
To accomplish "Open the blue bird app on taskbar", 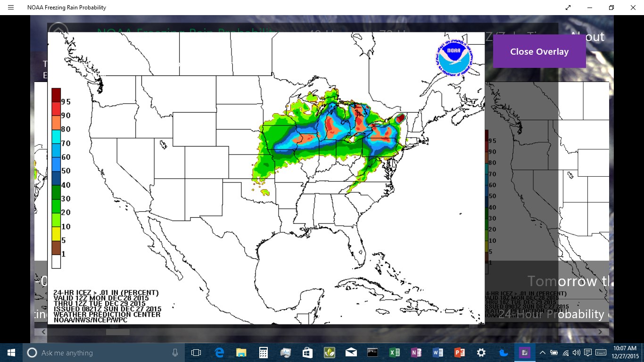I will point(503,353).
